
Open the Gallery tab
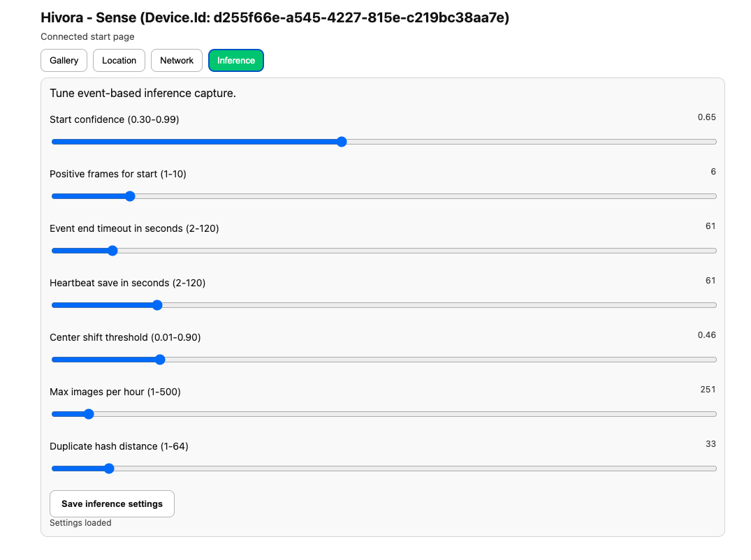(64, 61)
